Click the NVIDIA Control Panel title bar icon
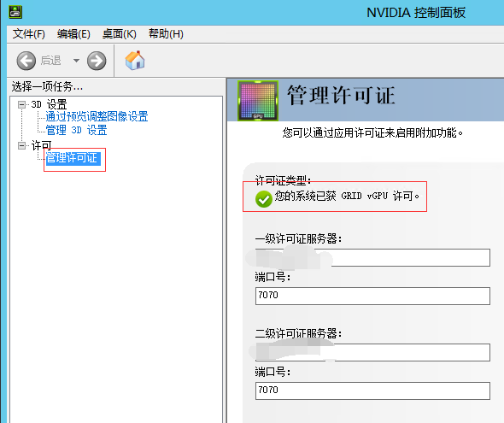This screenshot has height=423, width=504. coord(15,12)
